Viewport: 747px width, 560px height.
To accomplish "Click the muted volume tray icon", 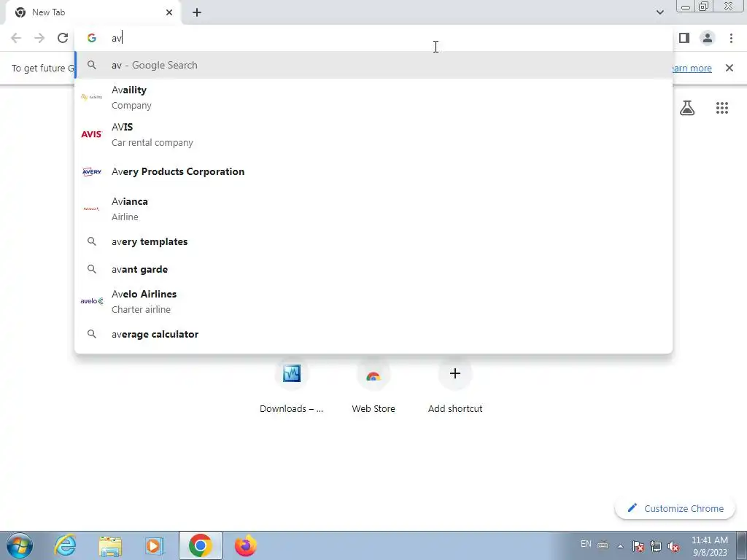I will 673,545.
